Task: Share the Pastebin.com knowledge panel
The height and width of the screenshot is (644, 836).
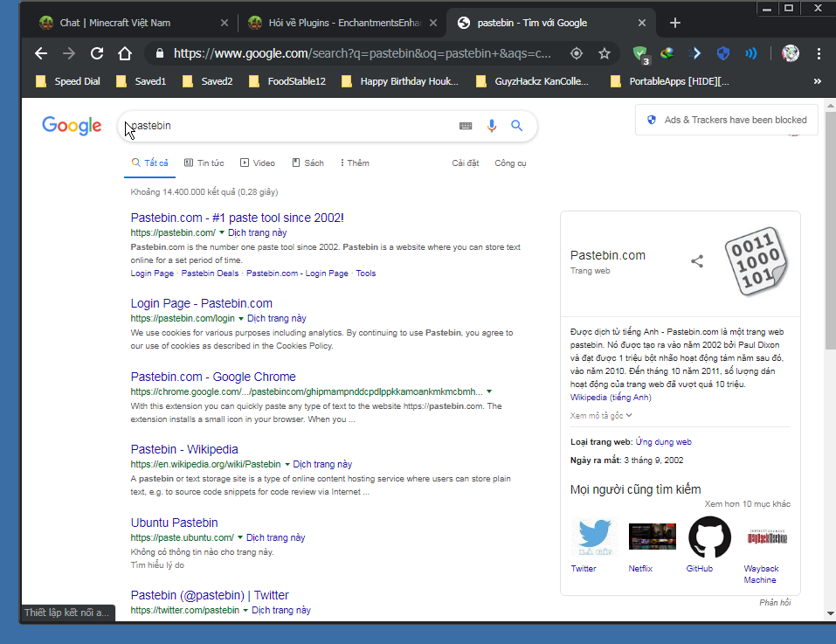Action: [697, 261]
